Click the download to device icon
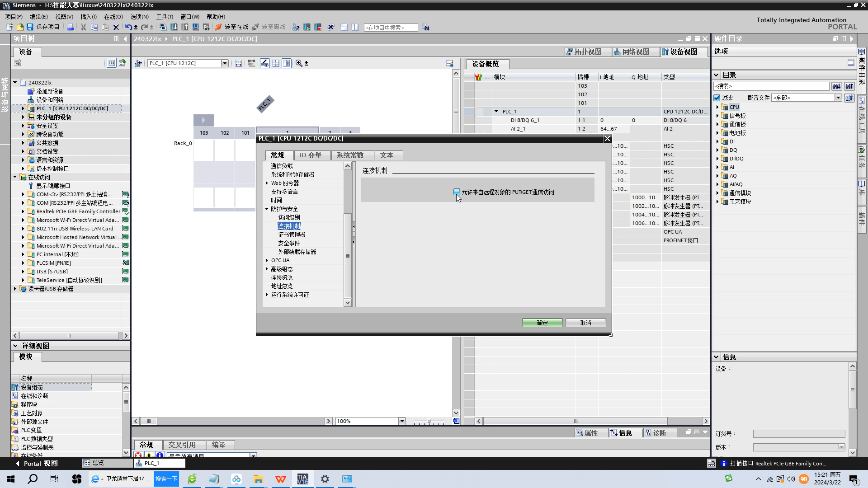 174,27
